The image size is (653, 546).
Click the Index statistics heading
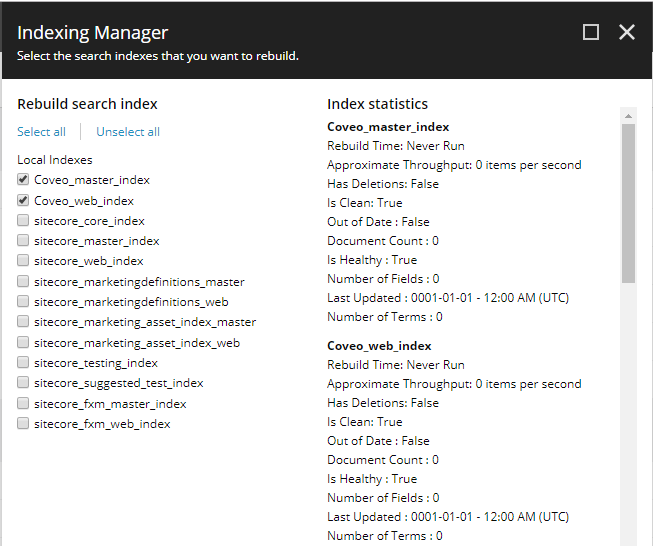[x=377, y=104]
